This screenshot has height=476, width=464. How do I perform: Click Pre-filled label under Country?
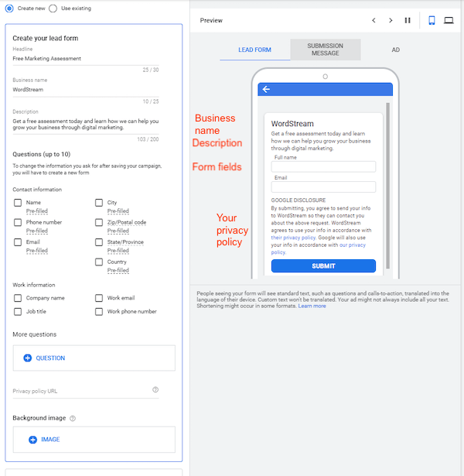pos(118,270)
